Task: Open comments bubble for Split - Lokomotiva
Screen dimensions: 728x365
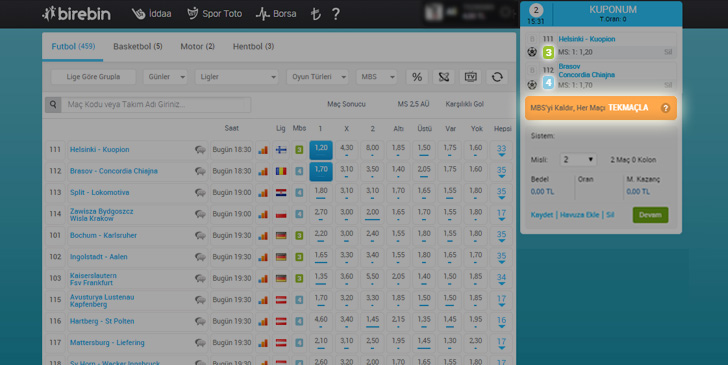Action: tap(200, 193)
